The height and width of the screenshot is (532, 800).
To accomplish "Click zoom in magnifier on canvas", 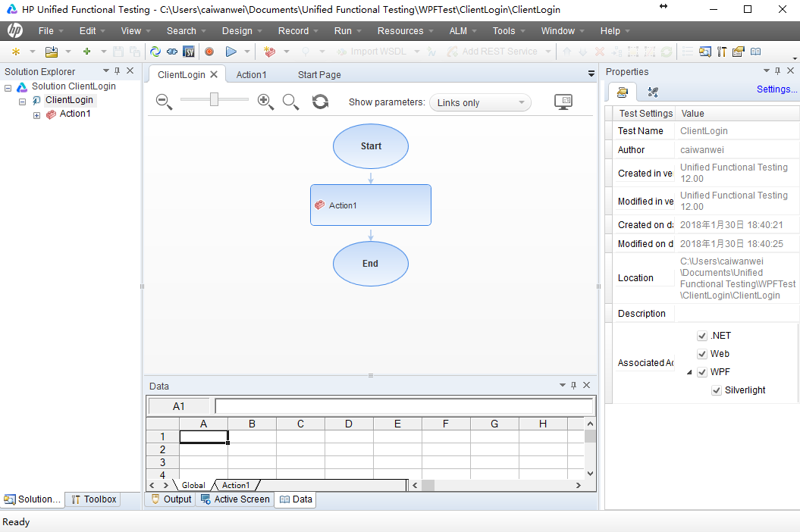I will pyautogui.click(x=265, y=102).
